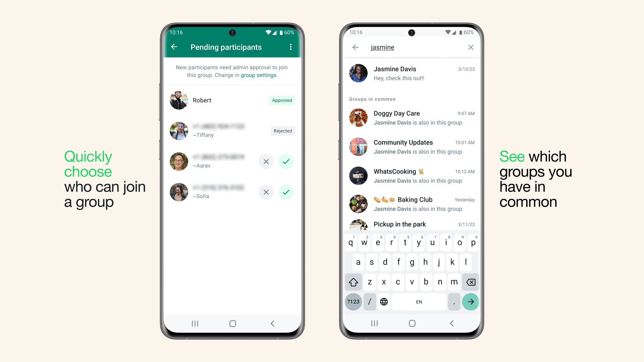Tap the reject X button for Aarav
This screenshot has height=362, width=644.
coord(266,161)
